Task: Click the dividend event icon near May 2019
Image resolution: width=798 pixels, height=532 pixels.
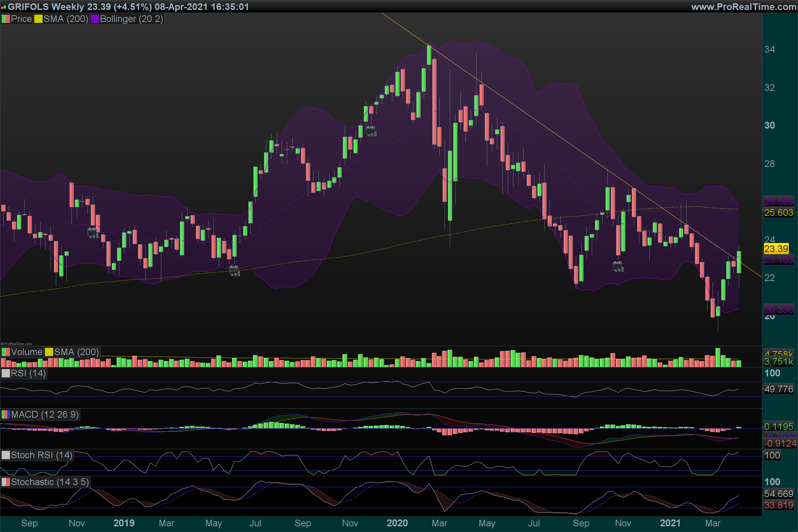Action: [234, 271]
